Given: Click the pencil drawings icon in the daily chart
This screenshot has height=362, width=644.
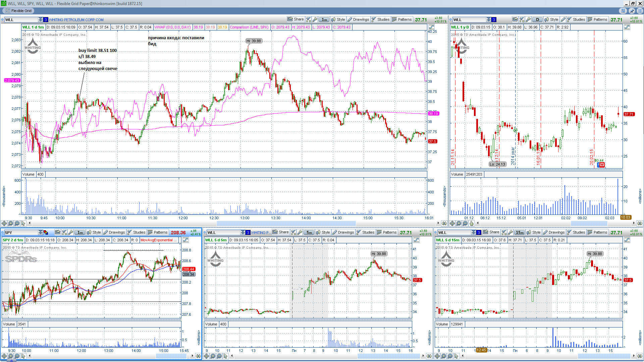Looking at the screenshot, I should click(x=563, y=19).
